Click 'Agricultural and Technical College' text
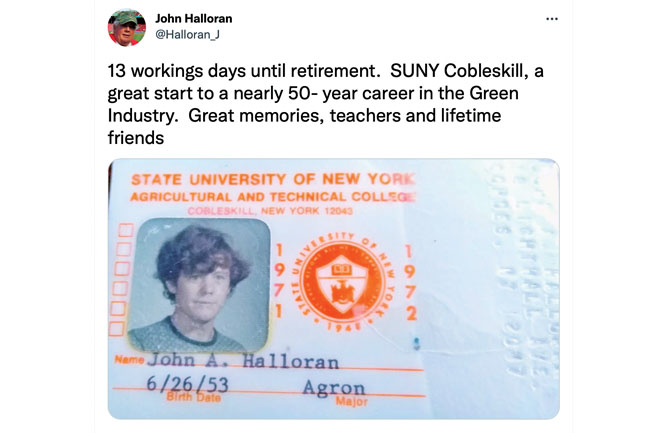This screenshot has height=433, width=667. pyautogui.click(x=273, y=197)
